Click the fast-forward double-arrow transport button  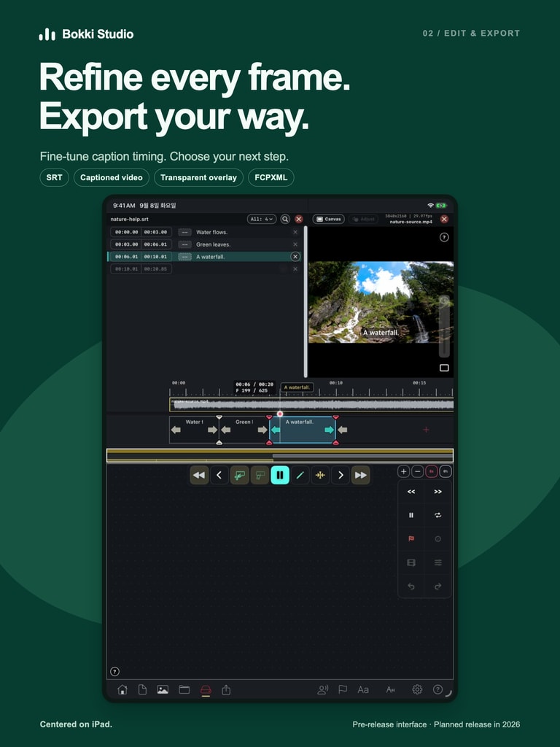click(360, 475)
